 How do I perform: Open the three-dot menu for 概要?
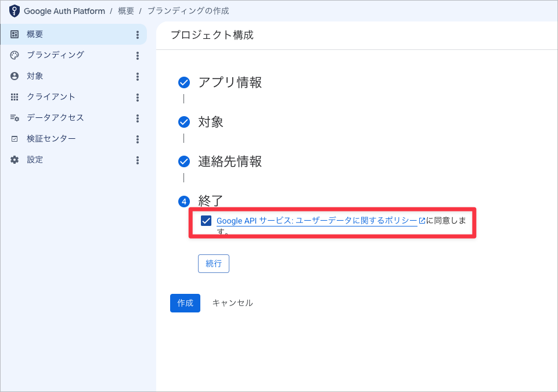(x=138, y=34)
